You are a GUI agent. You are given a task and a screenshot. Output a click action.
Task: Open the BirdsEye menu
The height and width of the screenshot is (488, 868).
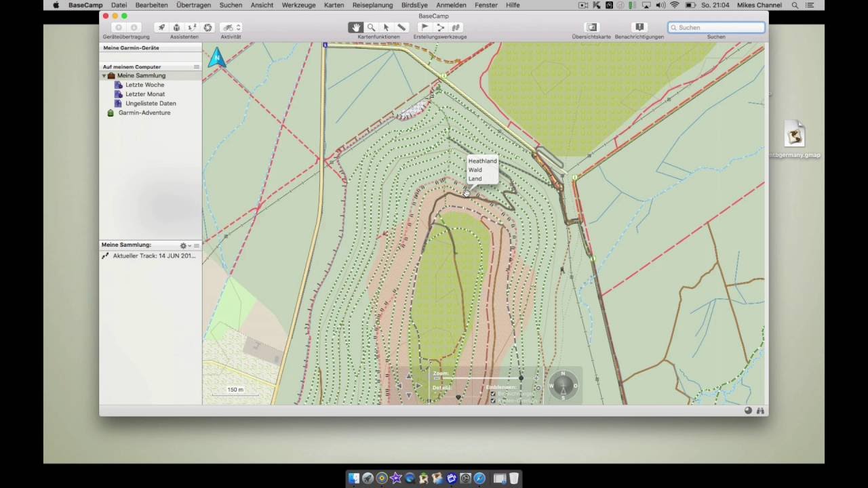point(414,5)
